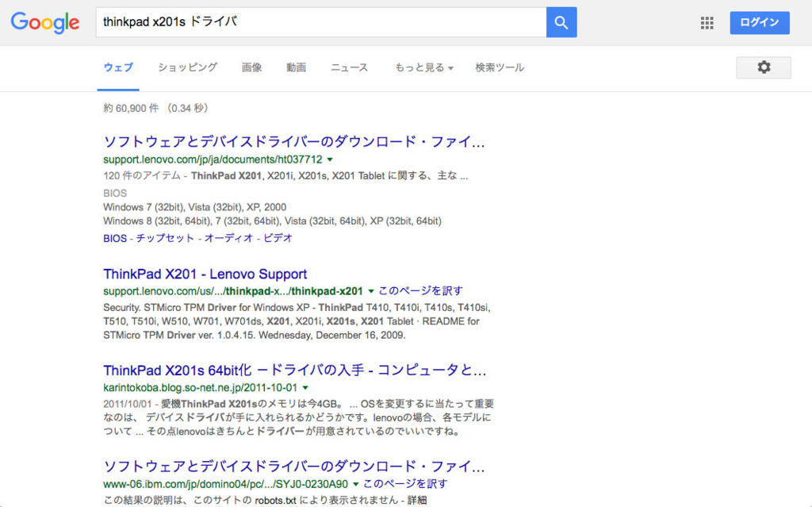Switch to the ショッピング tab

(x=187, y=67)
